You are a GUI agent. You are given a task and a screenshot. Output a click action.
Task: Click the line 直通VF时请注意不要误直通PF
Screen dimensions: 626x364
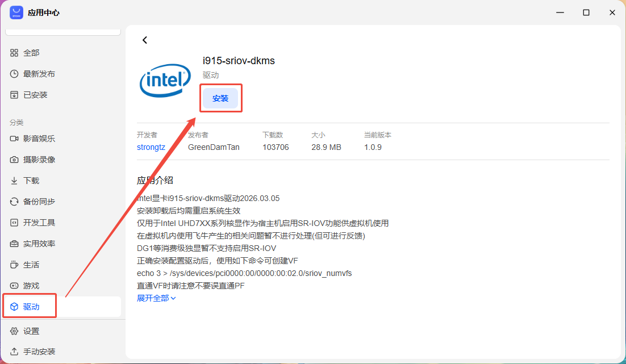pyautogui.click(x=190, y=286)
